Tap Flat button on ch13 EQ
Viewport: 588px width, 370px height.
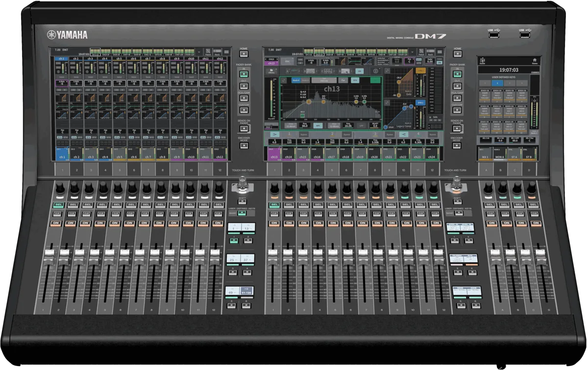tap(343, 80)
